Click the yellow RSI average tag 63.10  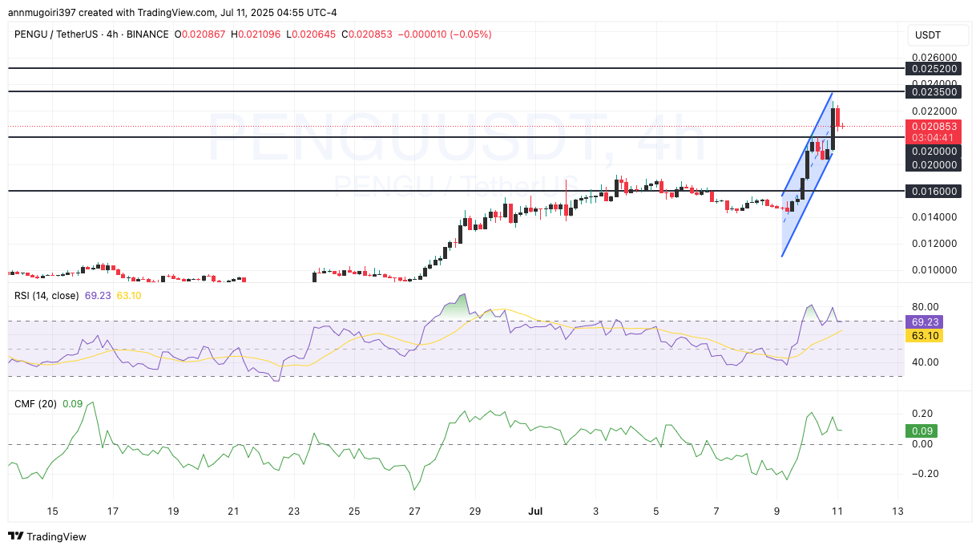pyautogui.click(x=924, y=336)
